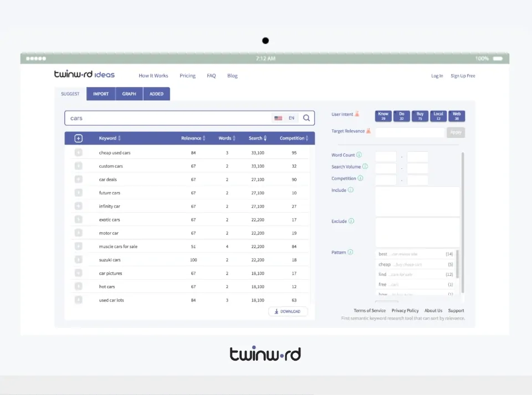Click the Log In link
Viewport: 532px width, 395px height.
click(437, 76)
